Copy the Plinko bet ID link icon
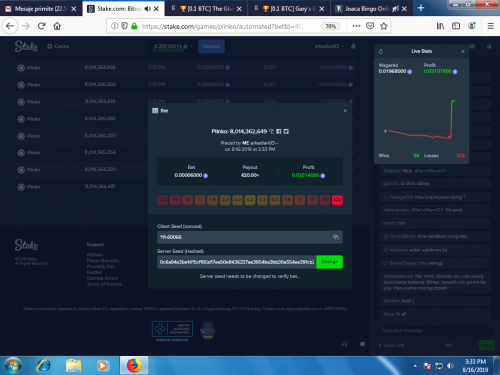 pyautogui.click(x=272, y=132)
